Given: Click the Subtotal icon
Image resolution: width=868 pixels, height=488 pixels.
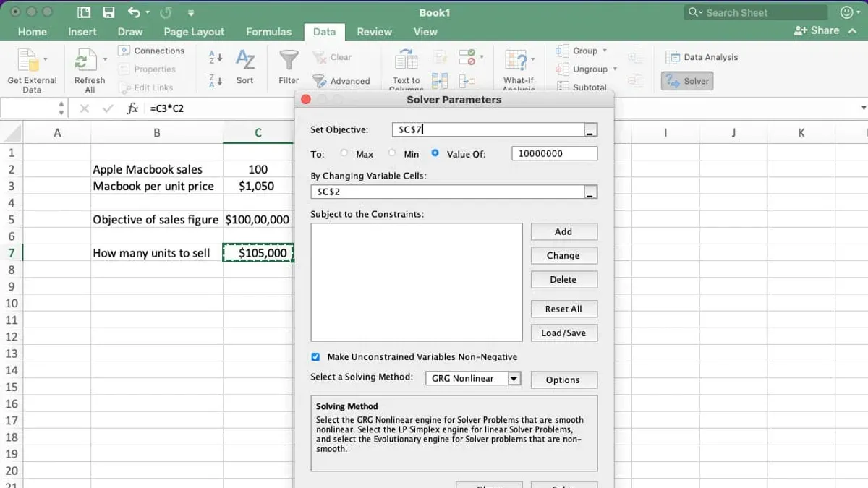Looking at the screenshot, I should [562, 87].
